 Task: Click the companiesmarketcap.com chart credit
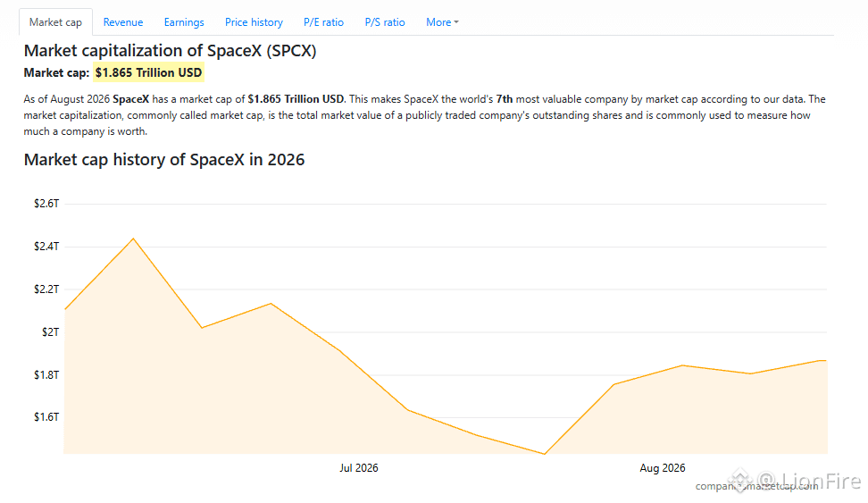coord(756,486)
